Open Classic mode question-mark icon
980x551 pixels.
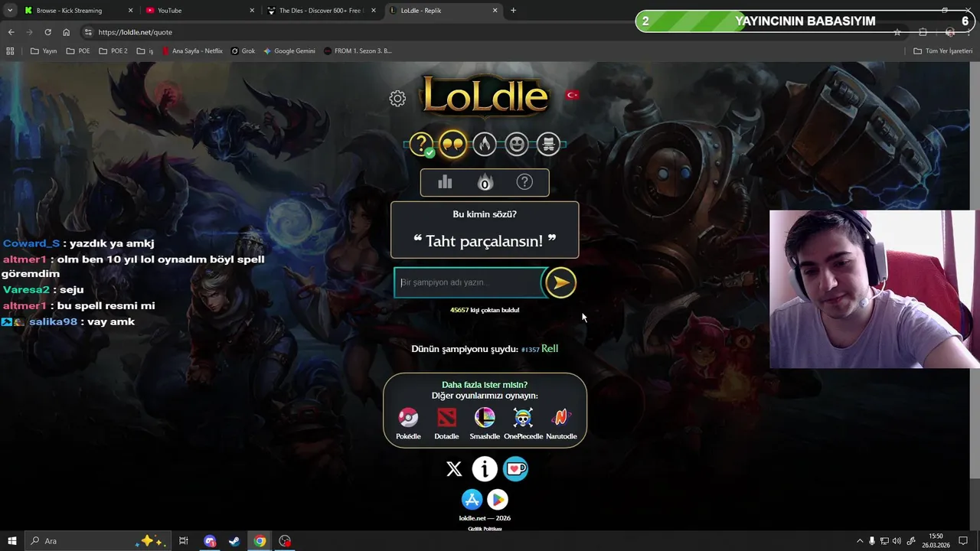coord(421,144)
